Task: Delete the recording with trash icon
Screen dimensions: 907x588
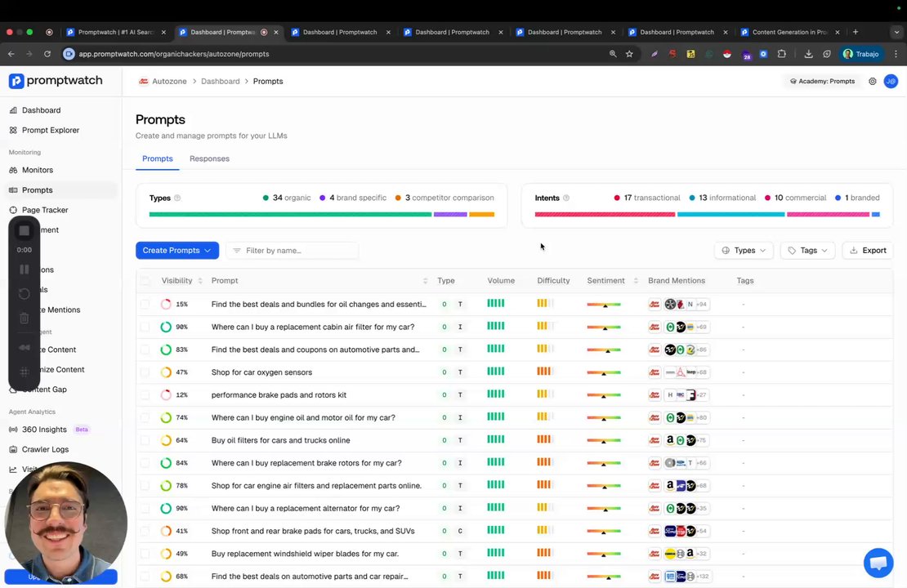Action: coord(25,318)
